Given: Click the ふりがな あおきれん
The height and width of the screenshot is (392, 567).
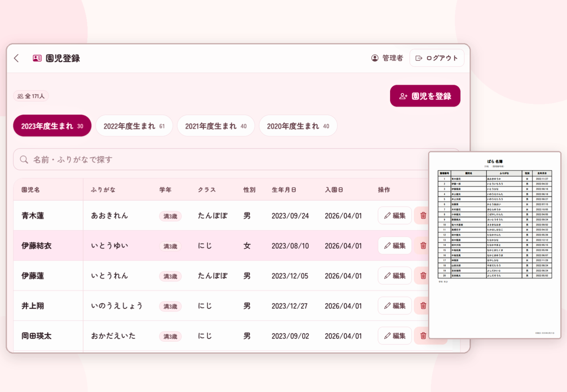Looking at the screenshot, I should coord(109,216).
